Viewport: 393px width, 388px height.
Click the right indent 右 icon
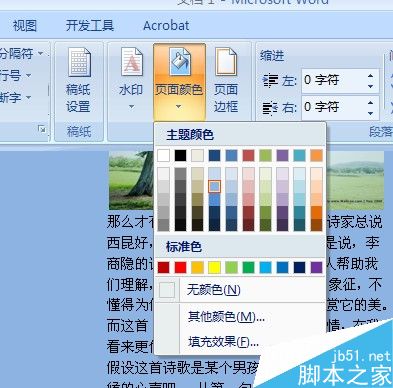tap(270, 108)
